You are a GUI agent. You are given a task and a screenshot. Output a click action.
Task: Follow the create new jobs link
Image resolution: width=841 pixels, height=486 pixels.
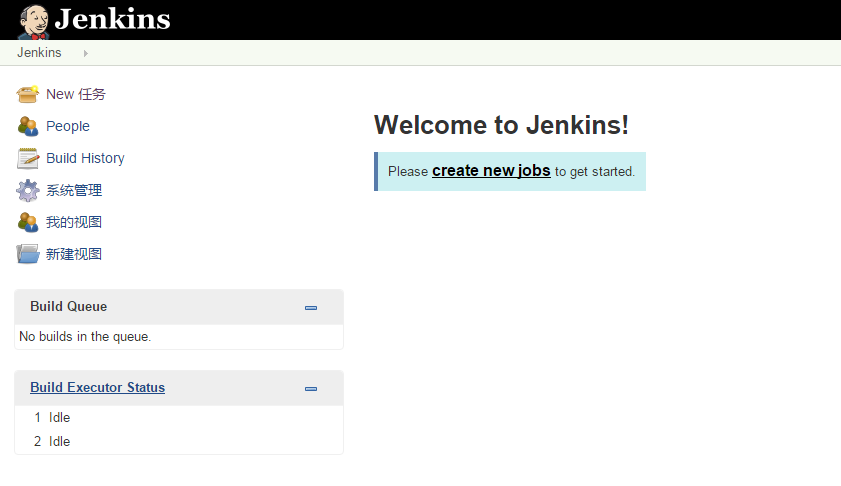tap(491, 171)
